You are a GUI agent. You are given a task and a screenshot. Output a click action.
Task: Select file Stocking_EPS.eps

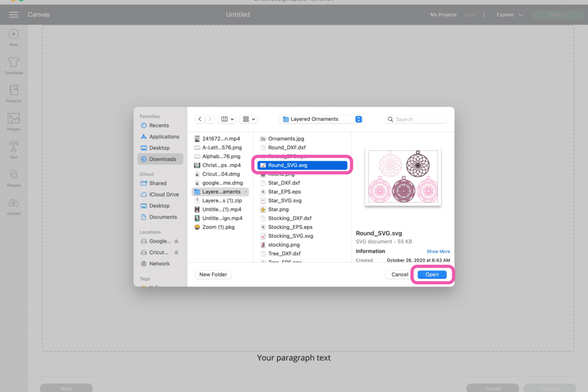point(303,227)
